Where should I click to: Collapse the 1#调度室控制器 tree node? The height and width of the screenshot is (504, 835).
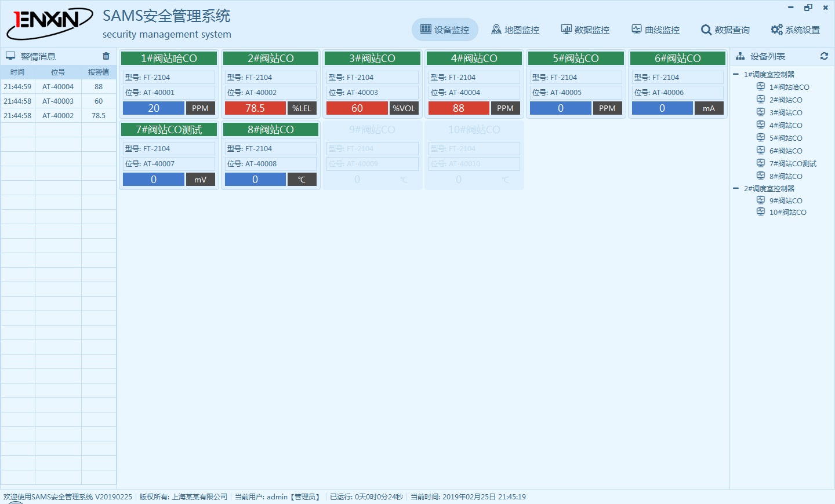click(x=736, y=74)
